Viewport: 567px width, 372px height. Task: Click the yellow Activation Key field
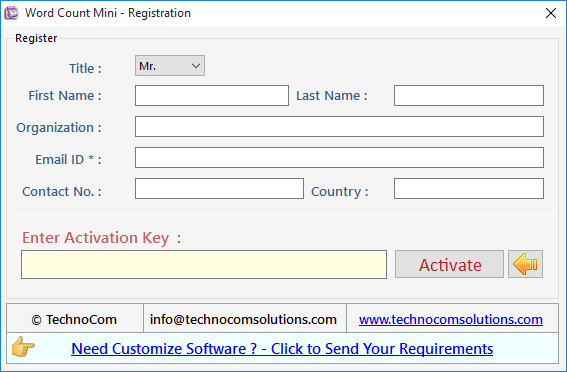click(x=204, y=265)
